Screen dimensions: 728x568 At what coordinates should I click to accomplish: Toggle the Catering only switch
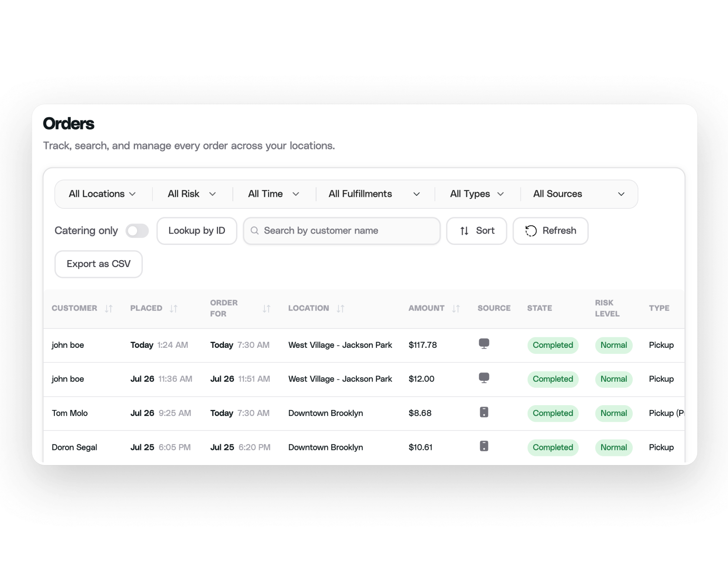point(137,231)
